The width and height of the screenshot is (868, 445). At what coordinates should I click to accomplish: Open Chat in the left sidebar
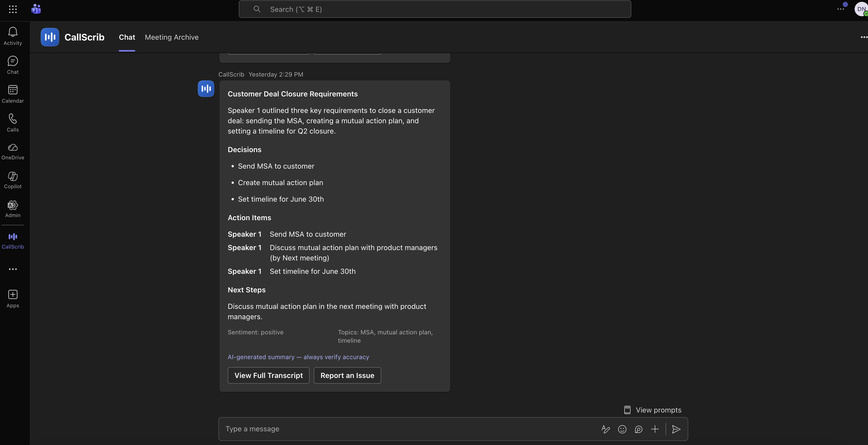click(x=13, y=65)
